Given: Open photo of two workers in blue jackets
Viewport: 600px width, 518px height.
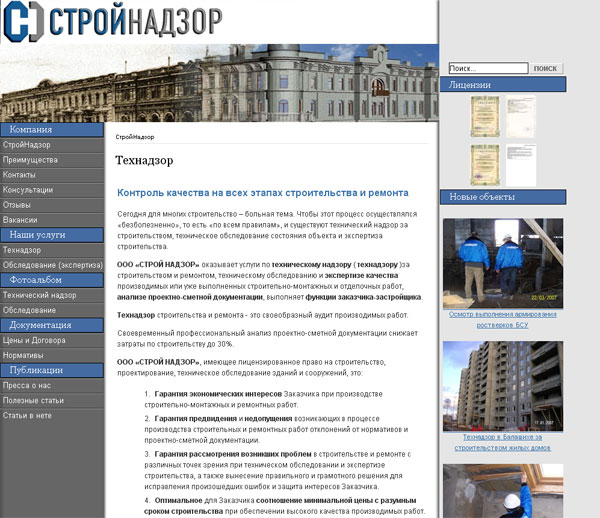Looking at the screenshot, I should point(503,263).
